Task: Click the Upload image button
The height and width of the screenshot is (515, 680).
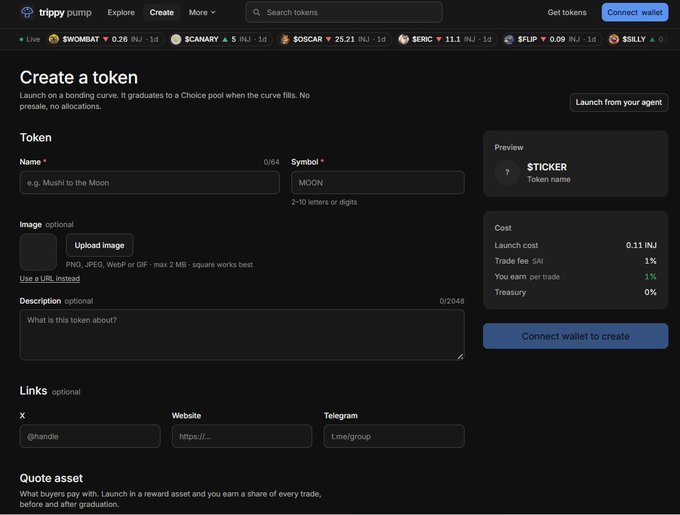Action: (x=99, y=245)
